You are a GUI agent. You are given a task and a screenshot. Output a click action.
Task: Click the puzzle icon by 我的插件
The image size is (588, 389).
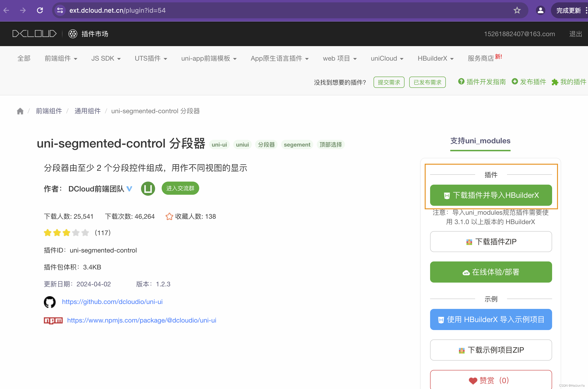[x=555, y=82]
